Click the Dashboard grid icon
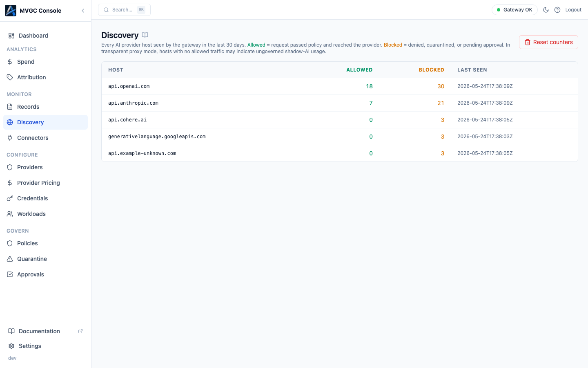The width and height of the screenshot is (588, 368). click(11, 36)
